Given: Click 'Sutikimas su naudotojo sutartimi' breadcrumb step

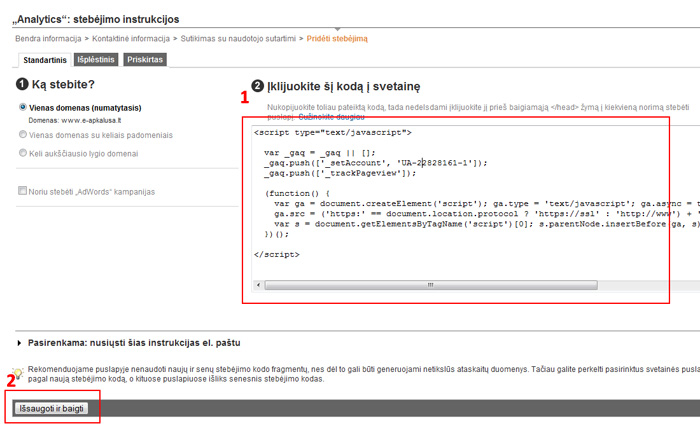Looking at the screenshot, I should [x=238, y=39].
